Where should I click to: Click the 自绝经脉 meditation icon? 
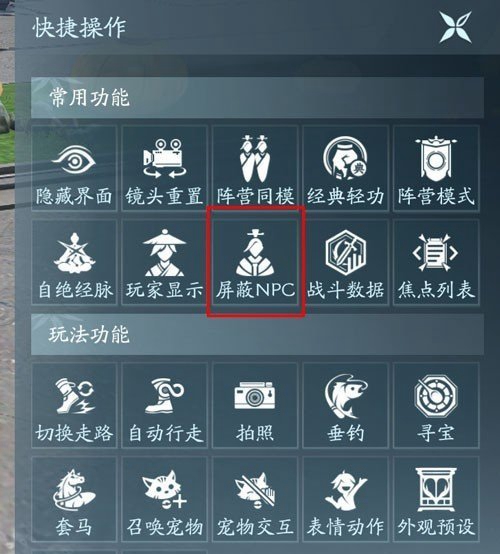tap(74, 262)
